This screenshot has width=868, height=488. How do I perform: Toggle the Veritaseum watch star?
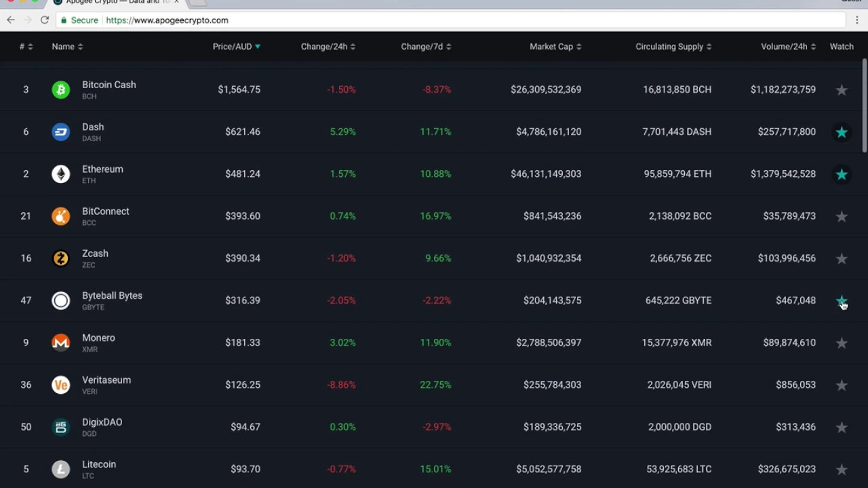tap(842, 385)
